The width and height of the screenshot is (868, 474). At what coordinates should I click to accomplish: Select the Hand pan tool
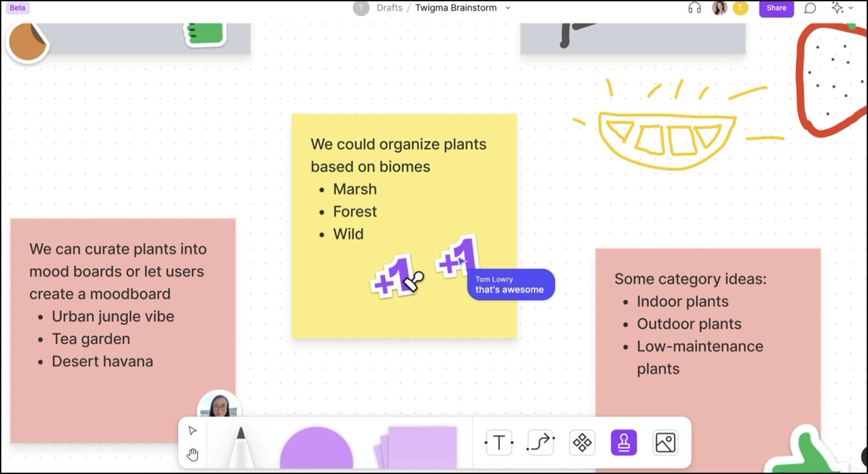tap(193, 455)
